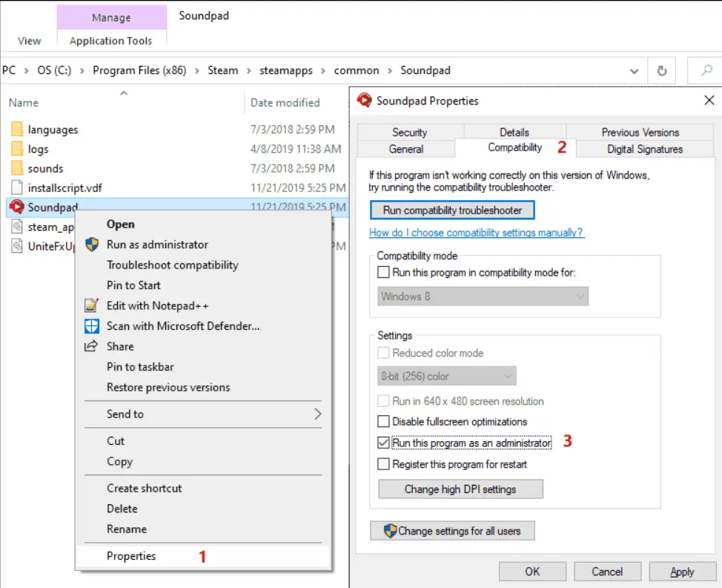
Task: Click the Notepad++ icon in context menu
Action: 92,305
